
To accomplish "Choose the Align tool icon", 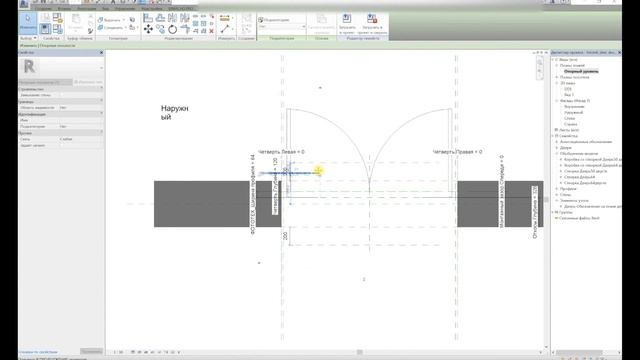I will coord(148,18).
